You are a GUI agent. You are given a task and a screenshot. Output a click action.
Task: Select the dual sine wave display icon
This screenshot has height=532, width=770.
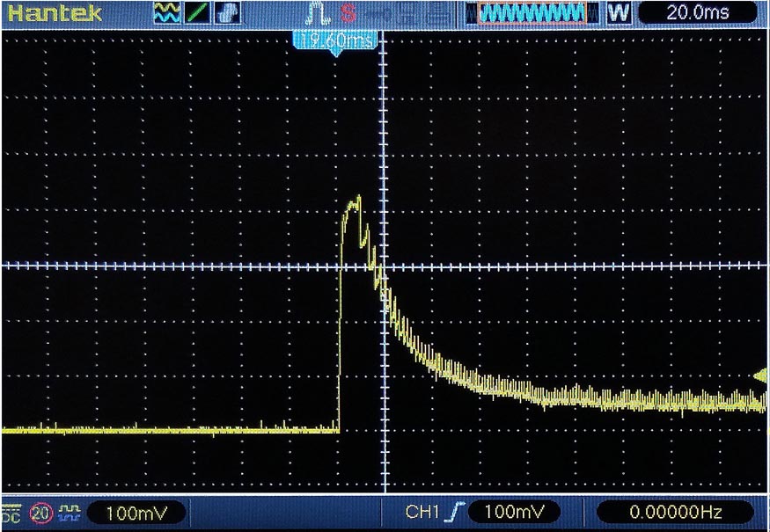[166, 13]
